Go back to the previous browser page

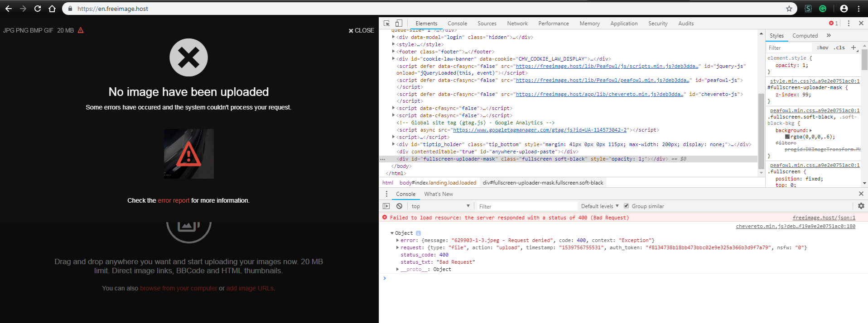pyautogui.click(x=8, y=9)
